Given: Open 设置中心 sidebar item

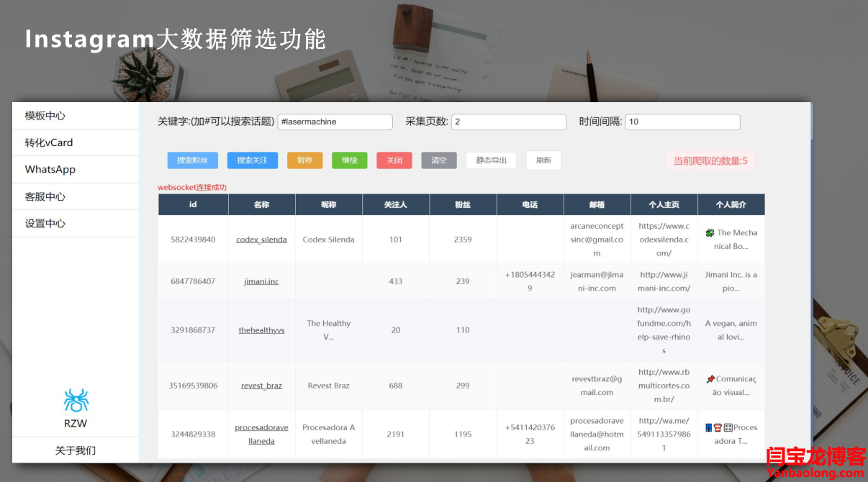Looking at the screenshot, I should [x=45, y=223].
